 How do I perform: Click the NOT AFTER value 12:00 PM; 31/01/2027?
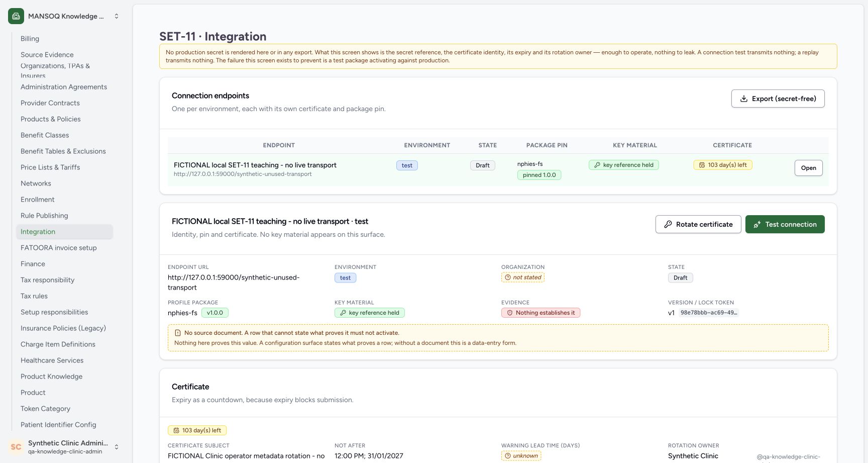(369, 456)
